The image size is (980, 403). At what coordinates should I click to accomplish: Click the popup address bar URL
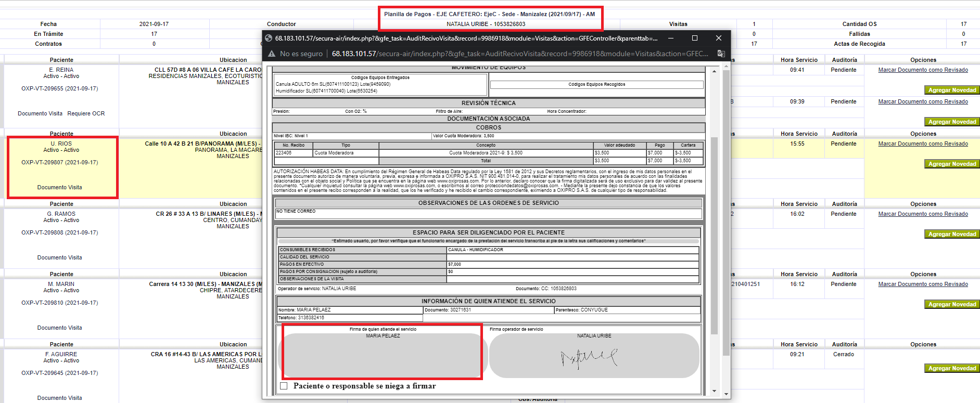(x=520, y=54)
